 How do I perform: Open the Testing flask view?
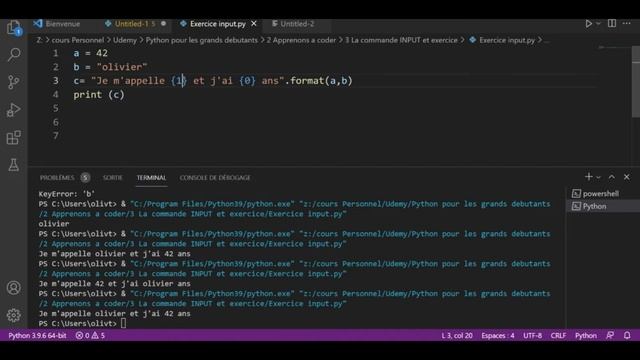tap(13, 165)
